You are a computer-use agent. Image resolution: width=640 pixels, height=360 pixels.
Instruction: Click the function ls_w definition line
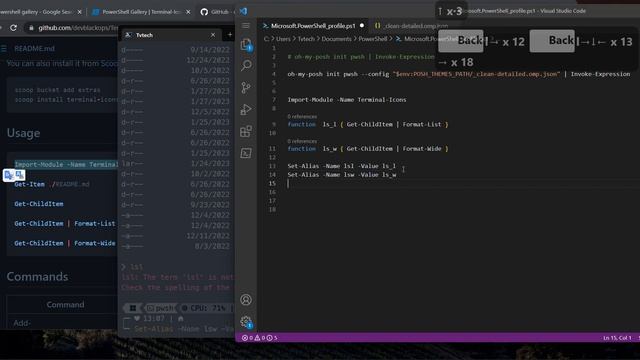coord(368,149)
